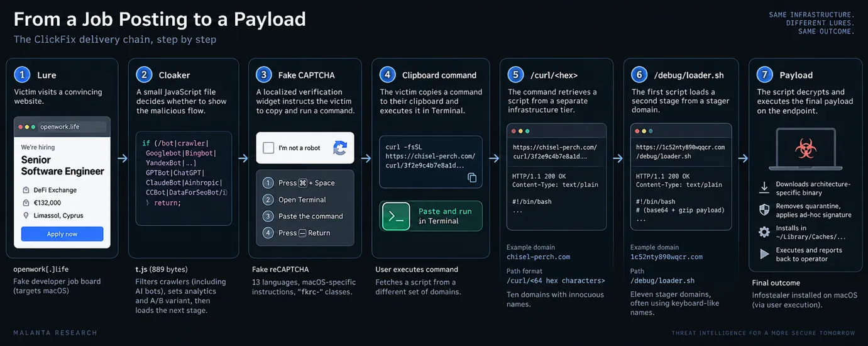Click the Clipboard command step title
The image size is (868, 346).
point(439,75)
